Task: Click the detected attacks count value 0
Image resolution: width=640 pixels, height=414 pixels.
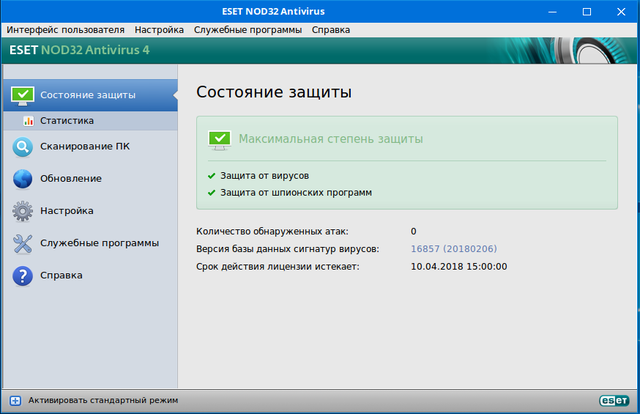Action: [x=413, y=231]
